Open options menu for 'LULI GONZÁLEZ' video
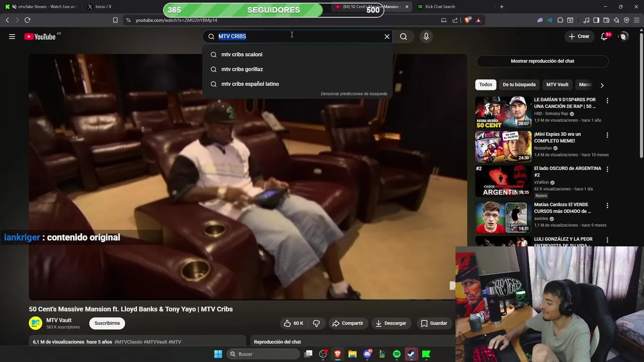The image size is (644, 362). [607, 240]
